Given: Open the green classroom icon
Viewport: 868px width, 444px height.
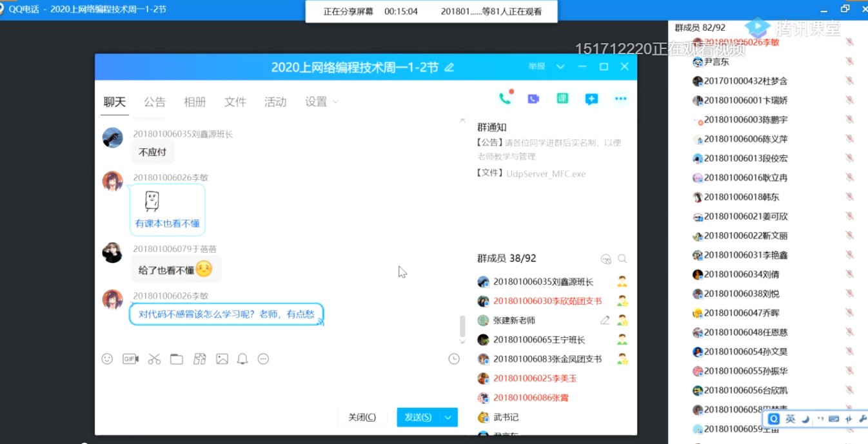Looking at the screenshot, I should [562, 99].
